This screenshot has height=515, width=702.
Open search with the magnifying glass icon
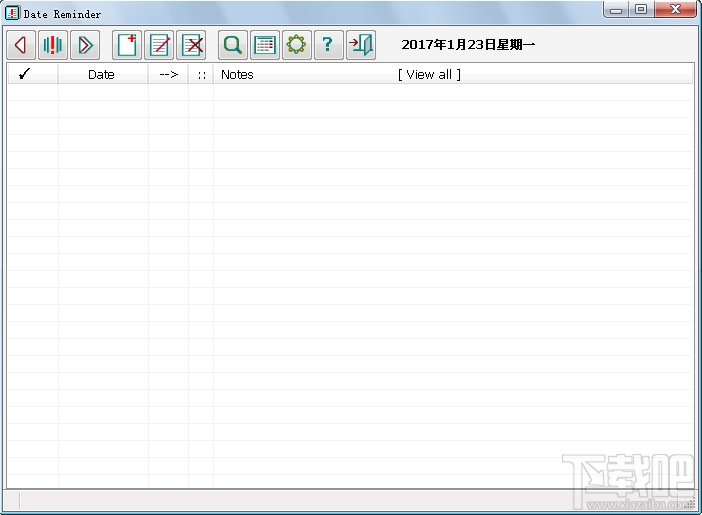click(x=233, y=45)
